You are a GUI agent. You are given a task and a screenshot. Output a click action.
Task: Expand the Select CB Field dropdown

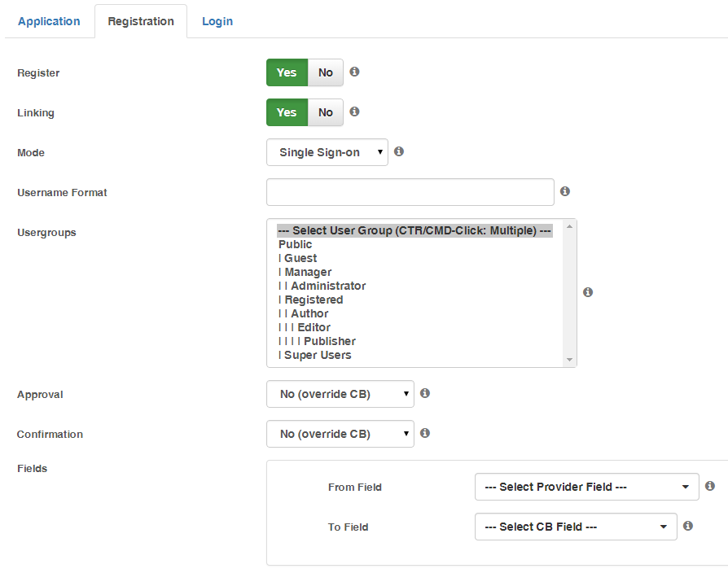tap(576, 527)
